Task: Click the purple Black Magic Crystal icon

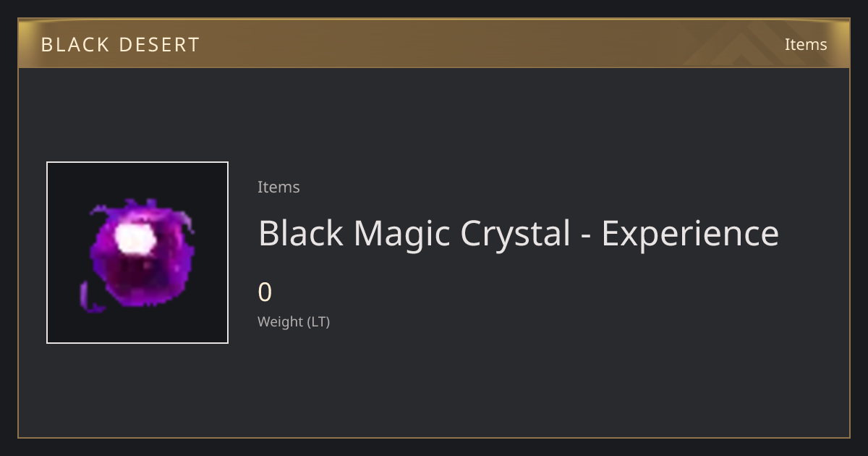Action: [x=137, y=255]
